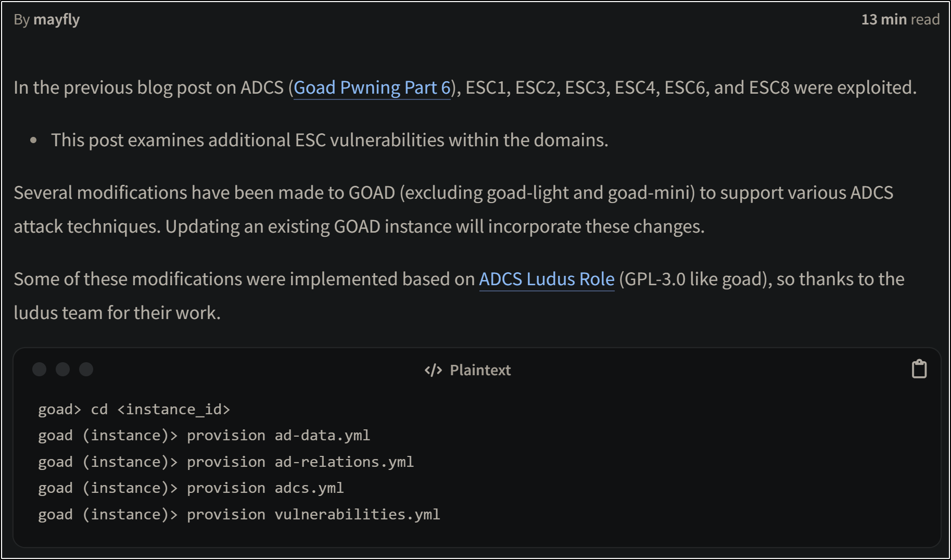The width and height of the screenshot is (951, 560).
Task: Click the 'cd <instance_id>' code line
Action: pos(134,410)
